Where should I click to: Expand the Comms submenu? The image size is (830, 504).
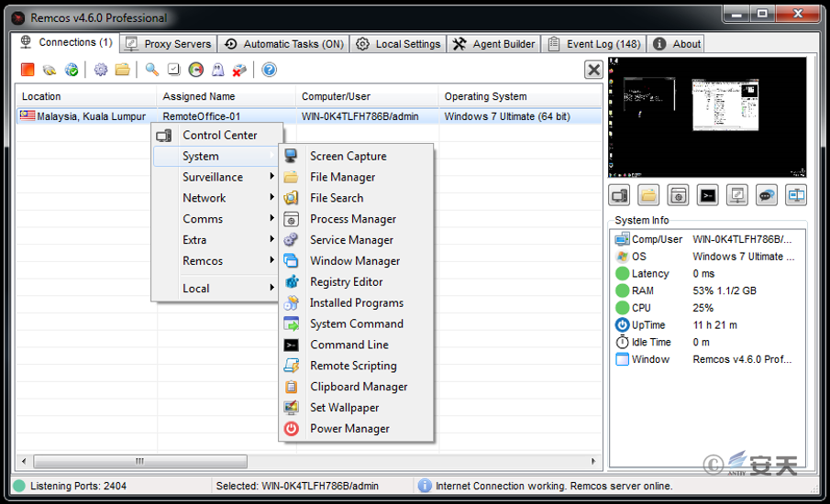point(217,219)
